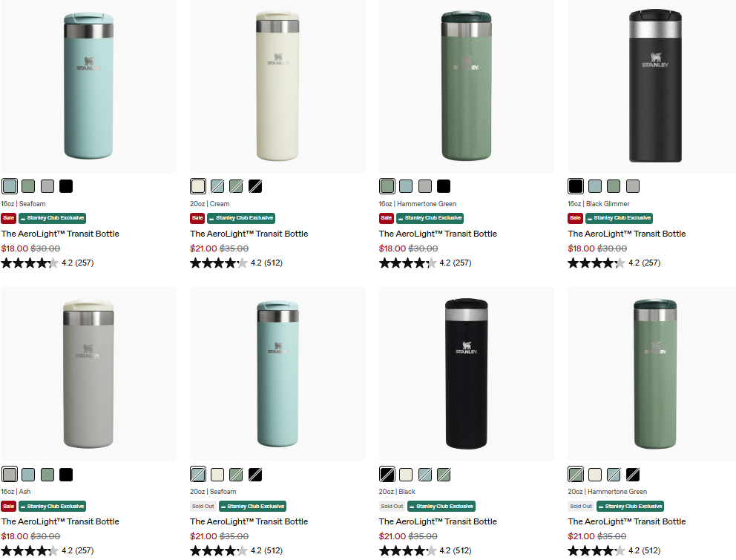Open AeroLight Transit Bottle link for 20oz Black
The image size is (736, 560).
click(438, 521)
